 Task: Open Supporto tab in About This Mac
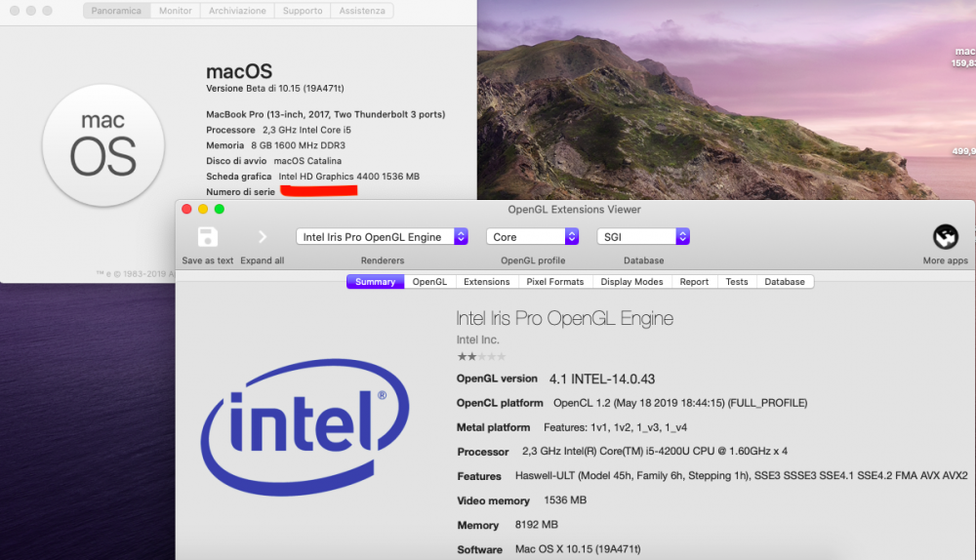coord(303,11)
